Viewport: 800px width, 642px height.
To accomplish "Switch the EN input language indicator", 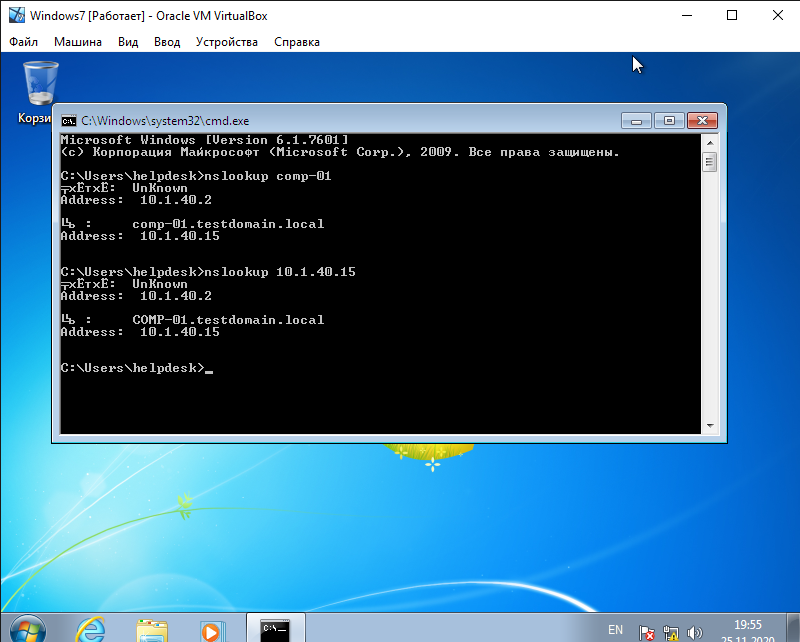I will point(615,630).
